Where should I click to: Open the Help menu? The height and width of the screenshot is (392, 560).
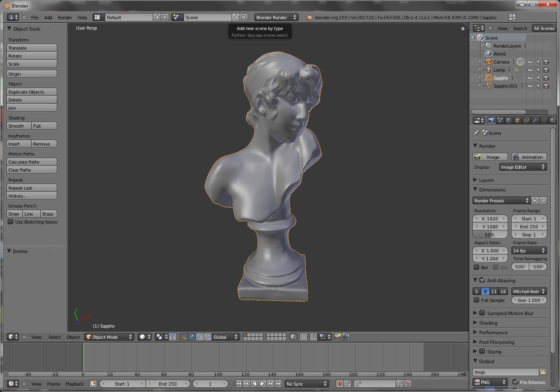[82, 17]
